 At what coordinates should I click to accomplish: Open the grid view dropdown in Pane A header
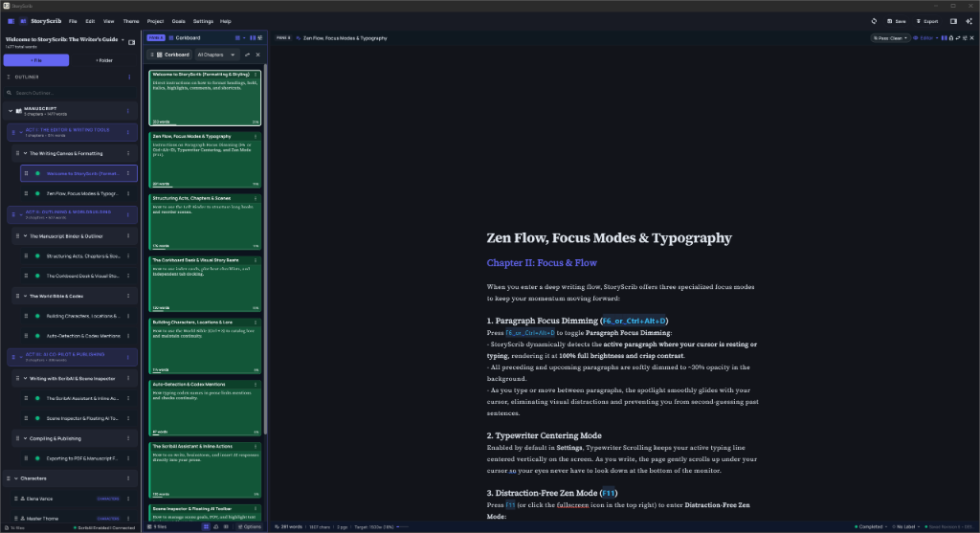[240, 38]
